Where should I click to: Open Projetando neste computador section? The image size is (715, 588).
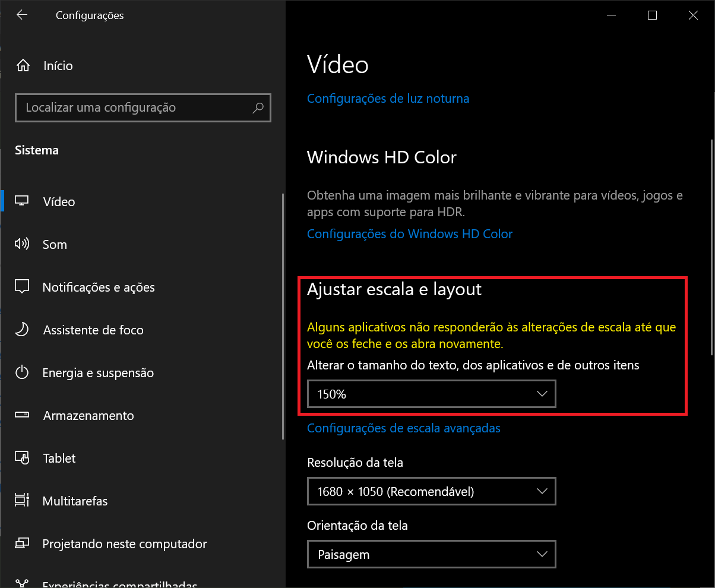pos(125,543)
